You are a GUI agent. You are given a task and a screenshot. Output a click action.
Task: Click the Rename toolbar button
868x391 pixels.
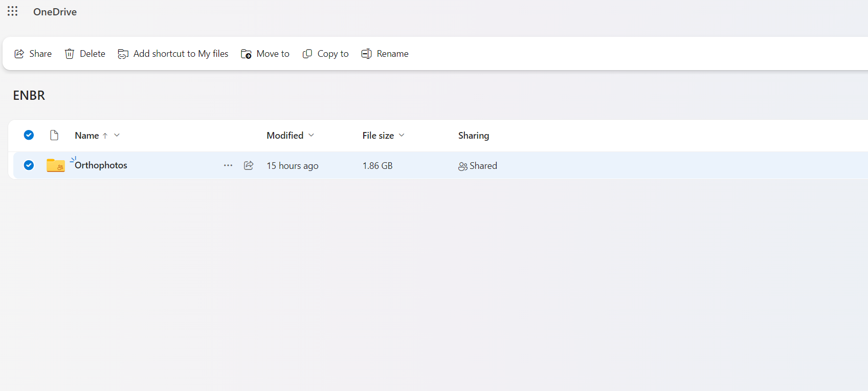click(385, 54)
